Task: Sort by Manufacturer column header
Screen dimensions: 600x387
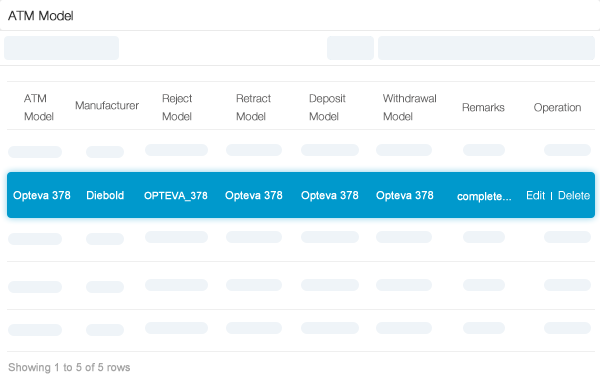Action: pyautogui.click(x=107, y=106)
